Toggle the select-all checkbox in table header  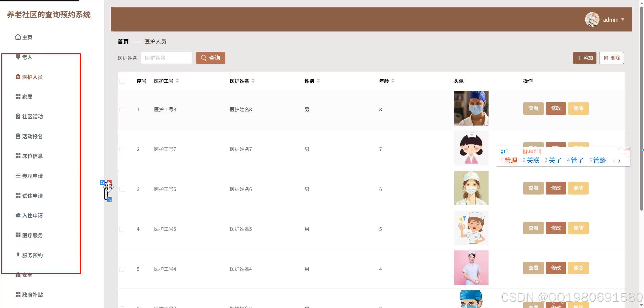tap(122, 81)
